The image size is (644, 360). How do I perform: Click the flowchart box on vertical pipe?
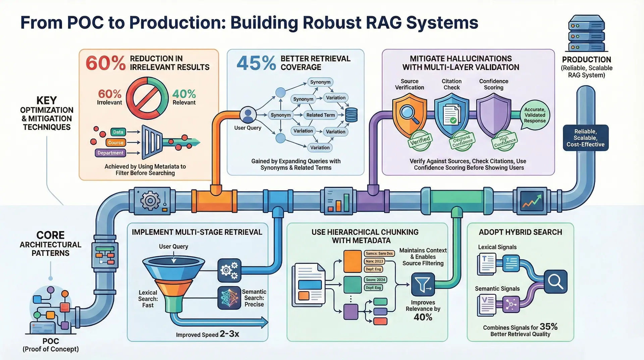pyautogui.click(x=105, y=255)
